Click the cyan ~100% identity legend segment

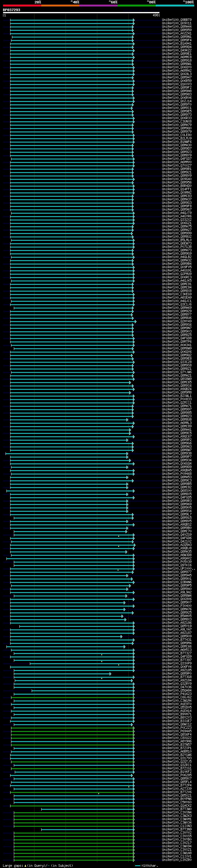[175, 6]
